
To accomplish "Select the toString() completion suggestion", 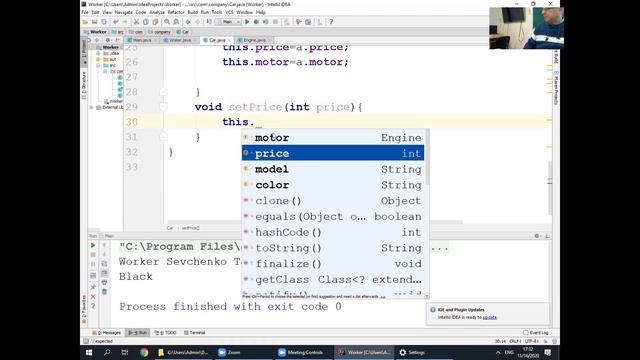I will (333, 248).
